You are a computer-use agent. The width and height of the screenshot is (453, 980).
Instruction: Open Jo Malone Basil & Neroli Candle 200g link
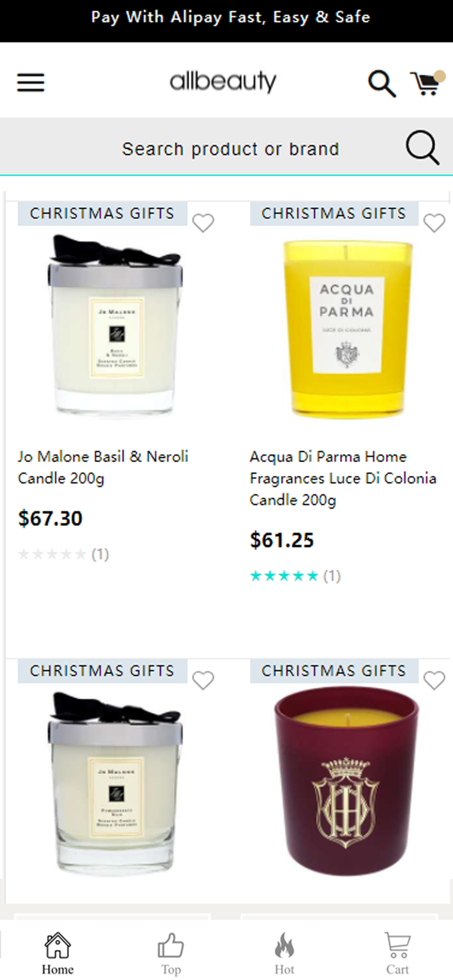(x=103, y=467)
